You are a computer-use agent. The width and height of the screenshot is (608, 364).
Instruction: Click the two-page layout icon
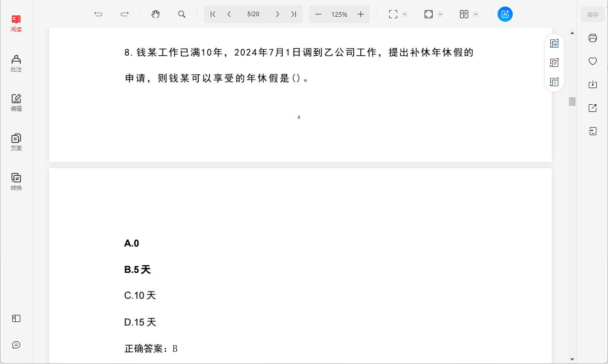[464, 14]
